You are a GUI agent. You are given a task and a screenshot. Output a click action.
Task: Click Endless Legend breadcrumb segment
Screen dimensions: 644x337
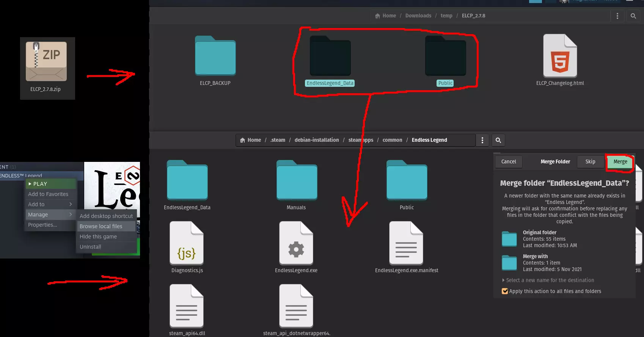coord(429,140)
